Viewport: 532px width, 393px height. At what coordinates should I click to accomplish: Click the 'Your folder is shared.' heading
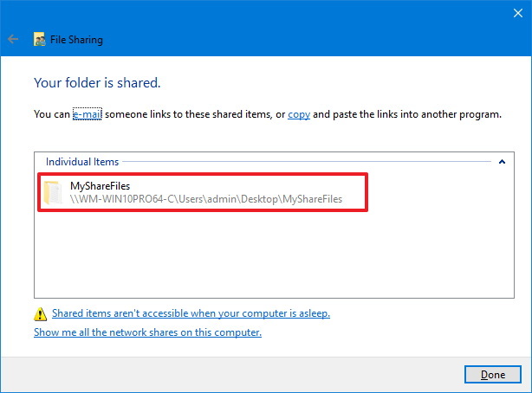coord(97,83)
